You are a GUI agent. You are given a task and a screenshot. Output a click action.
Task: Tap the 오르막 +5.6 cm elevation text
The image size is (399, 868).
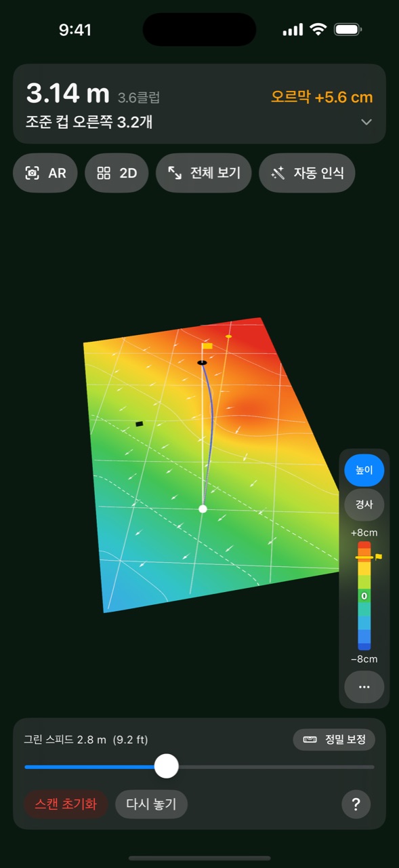pos(322,97)
